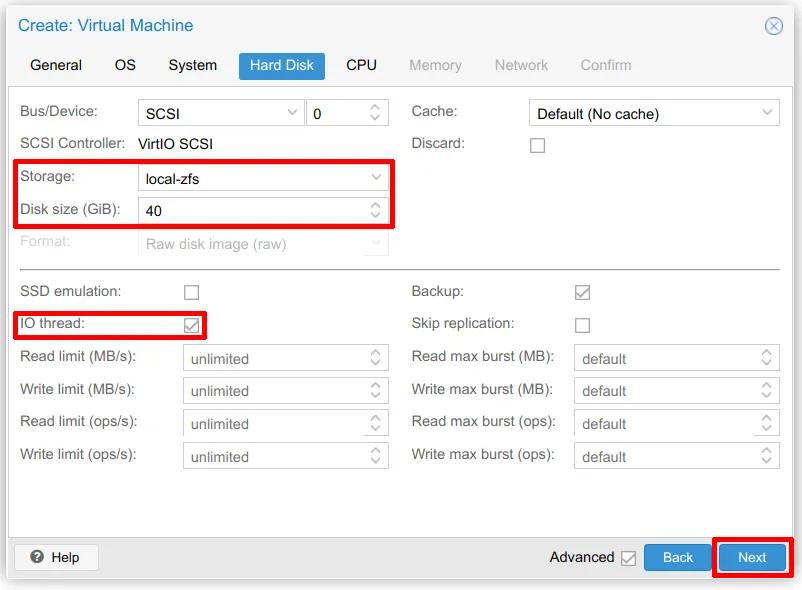Click the Back button

(677, 557)
